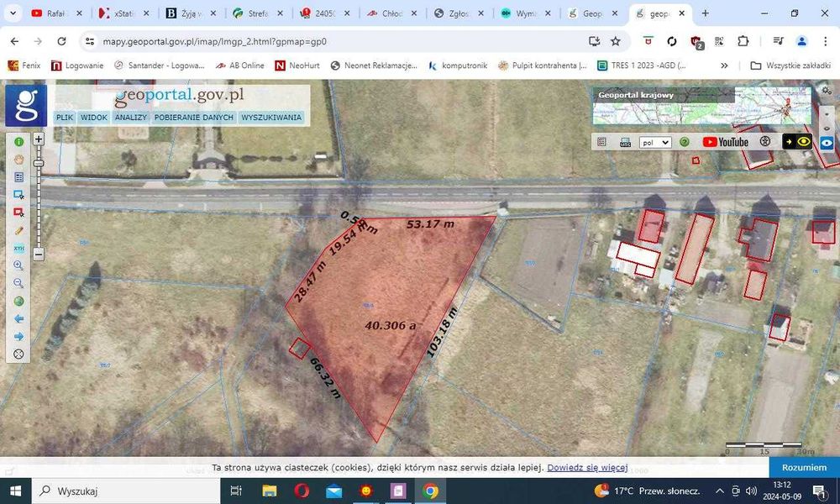Screen dimensions: 840x504
Task: Click the Geoportal krajowy overview map
Action: pos(701,107)
